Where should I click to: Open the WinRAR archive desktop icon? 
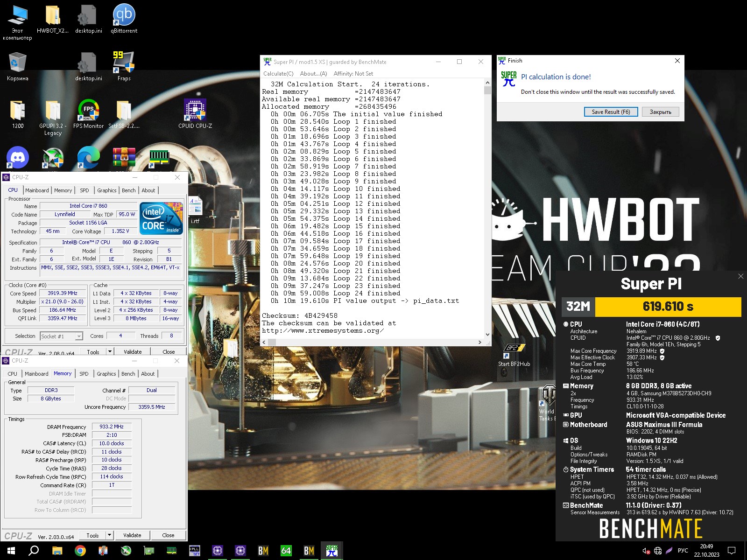(124, 157)
